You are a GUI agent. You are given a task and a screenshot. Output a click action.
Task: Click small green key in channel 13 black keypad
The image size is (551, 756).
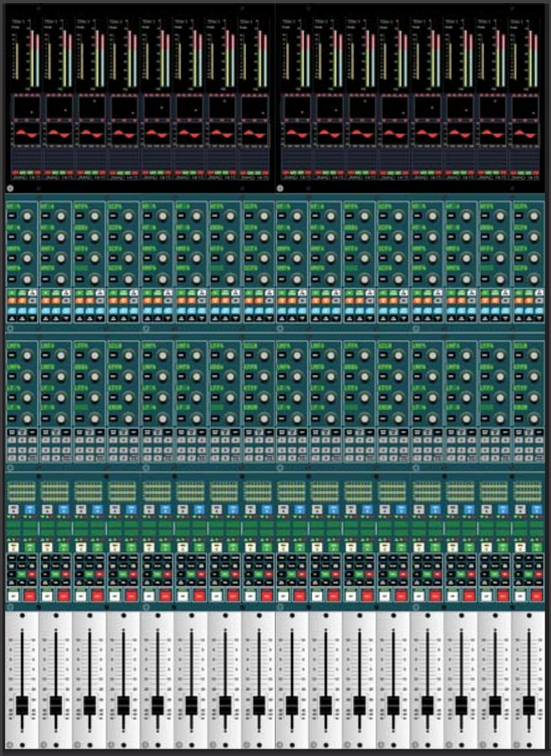426,573
